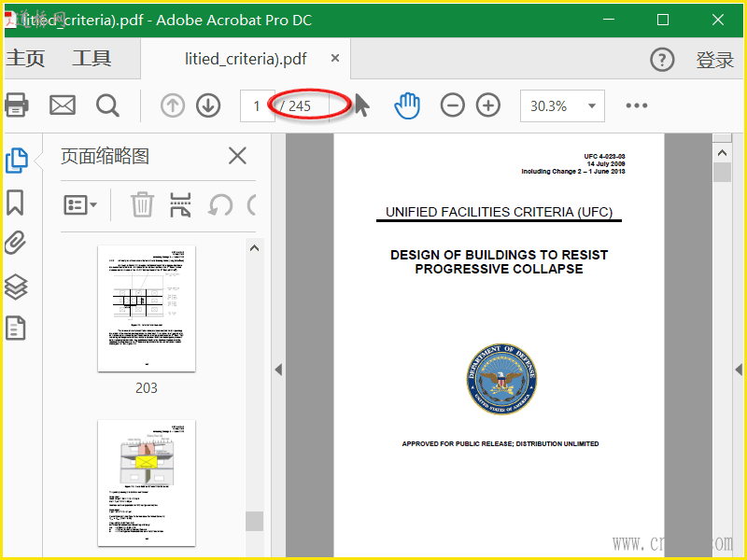
Task: Select the litied_criteria).pdf document tab
Action: tap(246, 59)
